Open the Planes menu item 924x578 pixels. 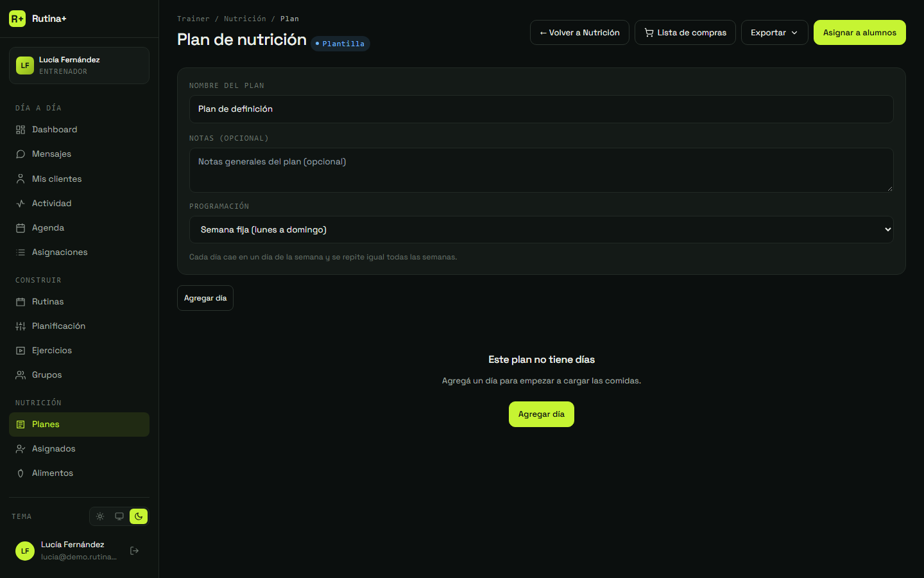coord(79,425)
